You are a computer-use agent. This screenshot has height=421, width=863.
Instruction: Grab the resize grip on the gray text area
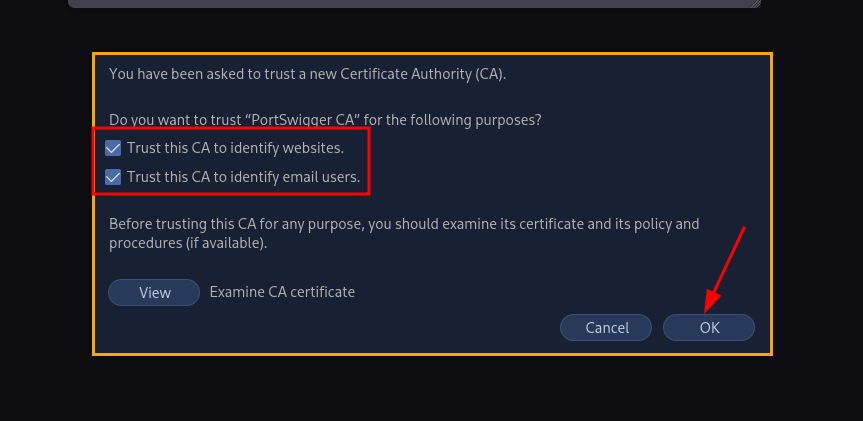(754, 4)
